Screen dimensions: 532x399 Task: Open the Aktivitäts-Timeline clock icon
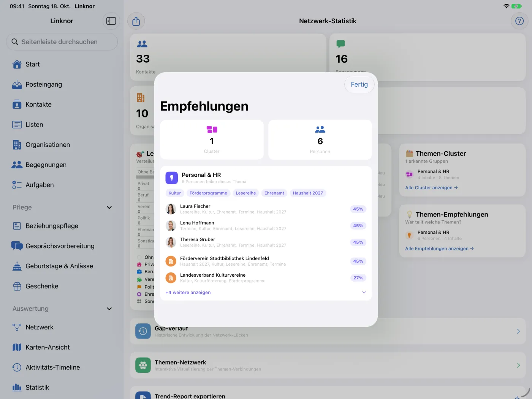17,367
